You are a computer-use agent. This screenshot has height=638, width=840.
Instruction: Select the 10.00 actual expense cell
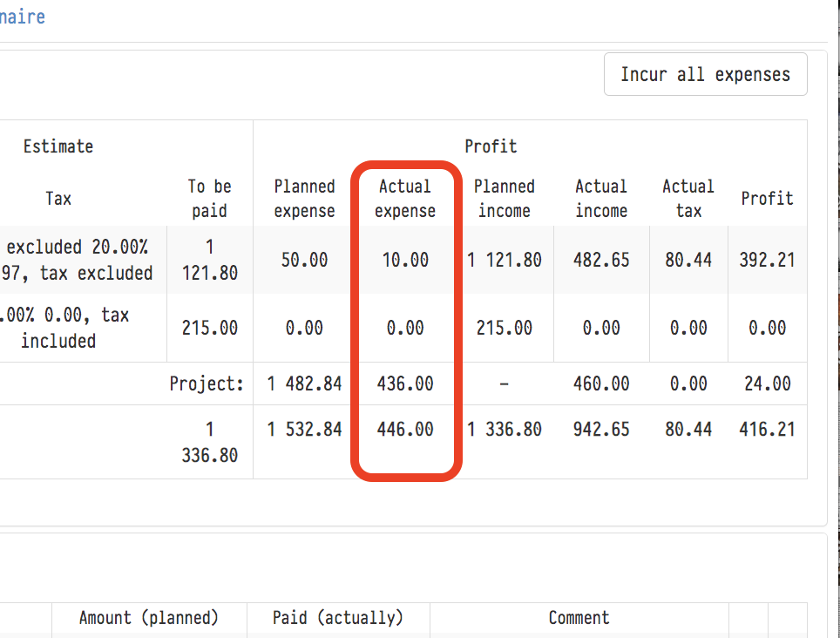coord(405,260)
